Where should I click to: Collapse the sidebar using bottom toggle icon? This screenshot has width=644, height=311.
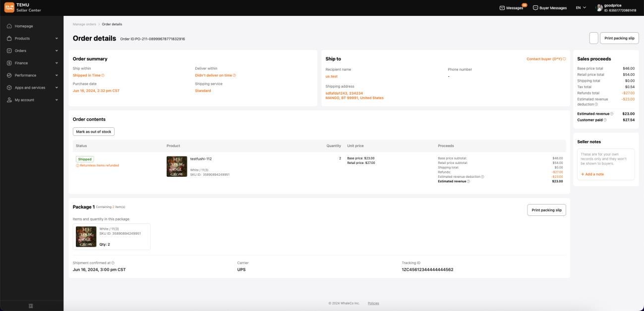31,306
